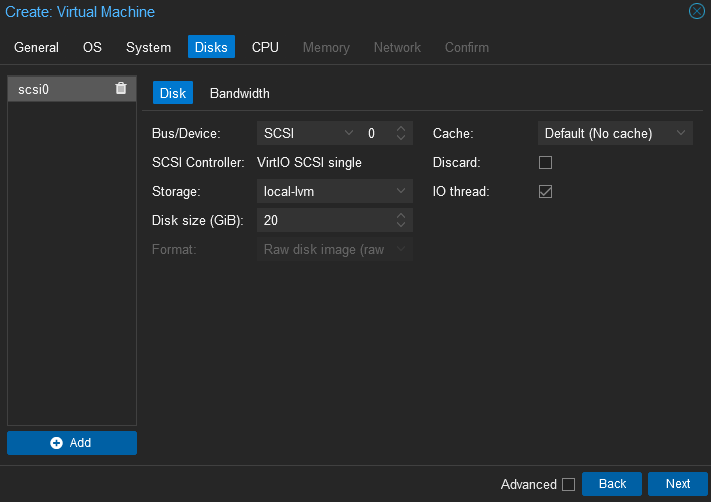Enable the Advanced options checkbox
Image resolution: width=711 pixels, height=502 pixels.
click(568, 484)
